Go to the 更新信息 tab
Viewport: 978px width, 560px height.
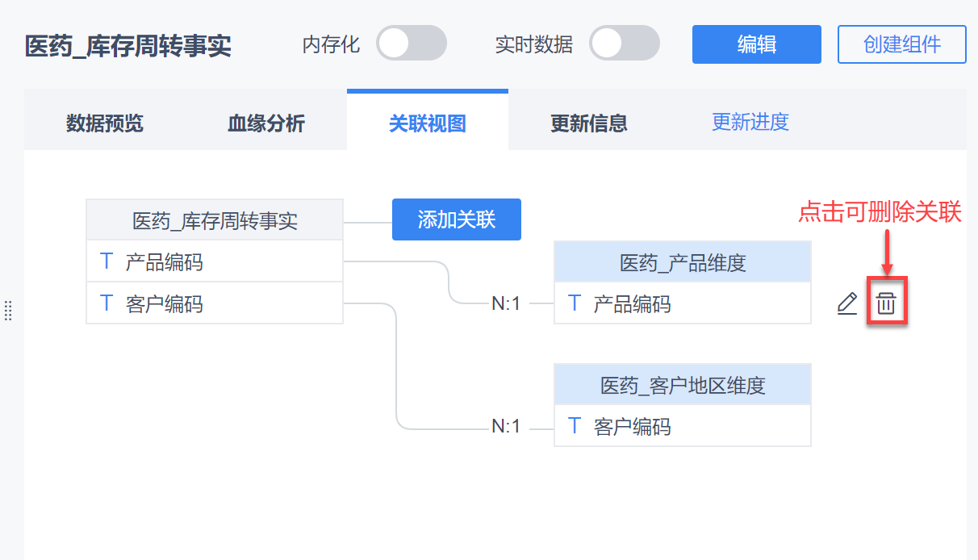coord(589,123)
